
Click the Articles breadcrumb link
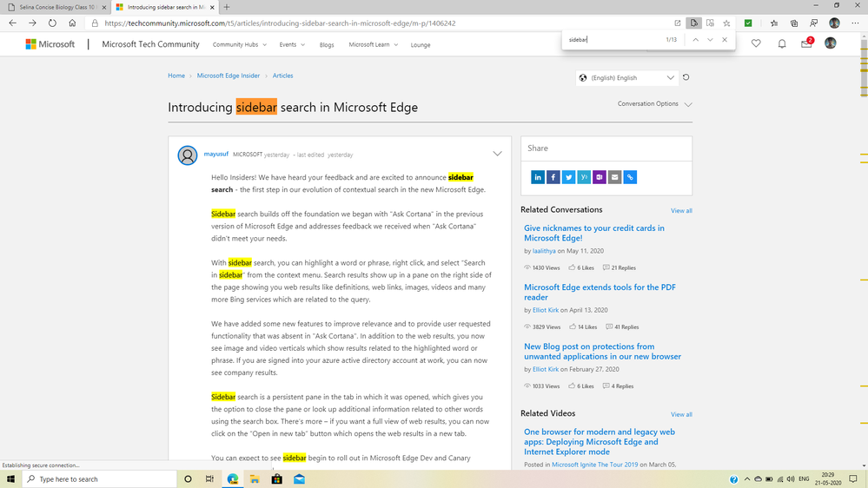pyautogui.click(x=283, y=76)
